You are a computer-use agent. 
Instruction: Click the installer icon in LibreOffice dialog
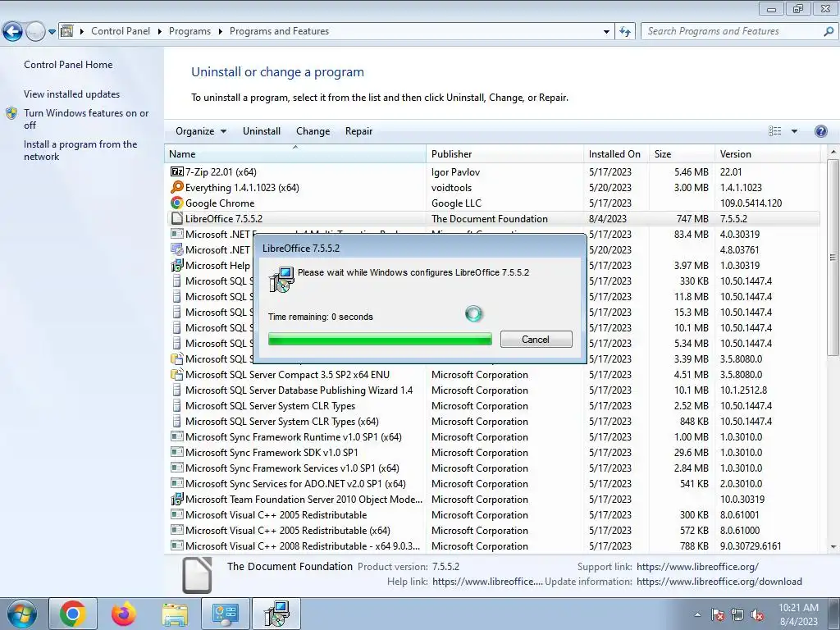point(281,279)
